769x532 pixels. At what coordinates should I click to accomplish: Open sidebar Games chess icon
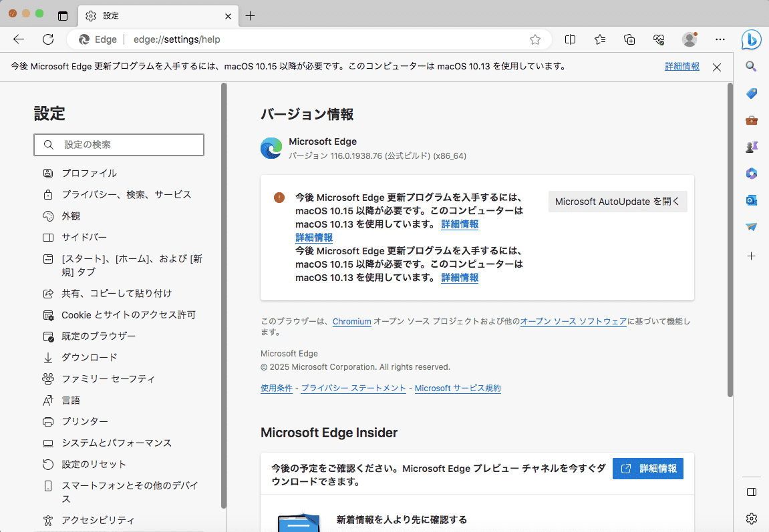pos(752,146)
